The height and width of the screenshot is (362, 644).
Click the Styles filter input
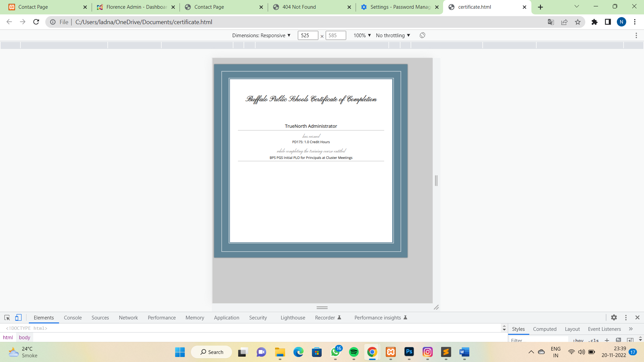pos(538,340)
